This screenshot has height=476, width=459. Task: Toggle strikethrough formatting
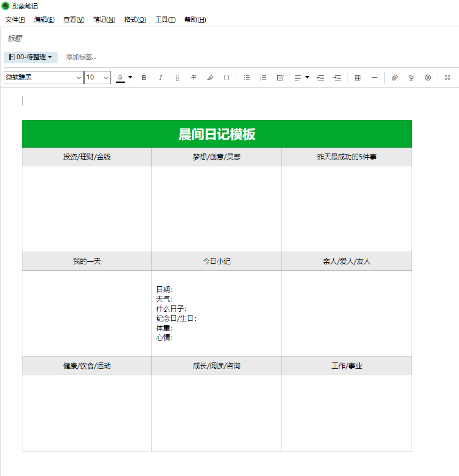[194, 78]
